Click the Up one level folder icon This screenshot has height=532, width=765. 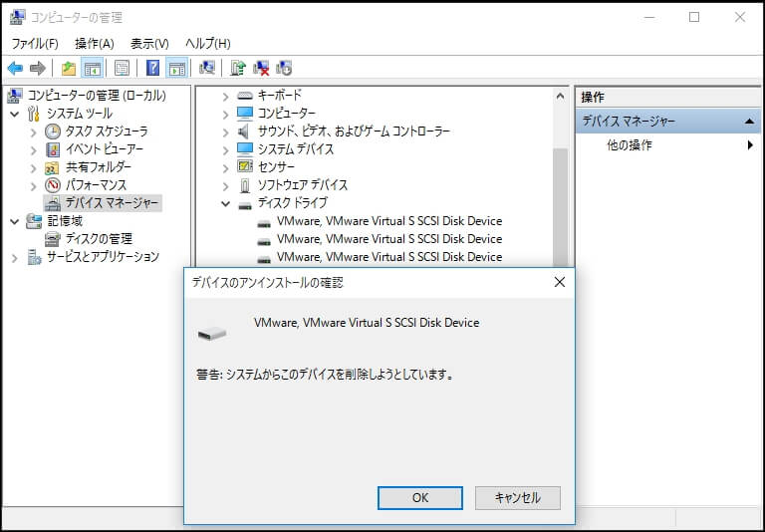pyautogui.click(x=69, y=69)
